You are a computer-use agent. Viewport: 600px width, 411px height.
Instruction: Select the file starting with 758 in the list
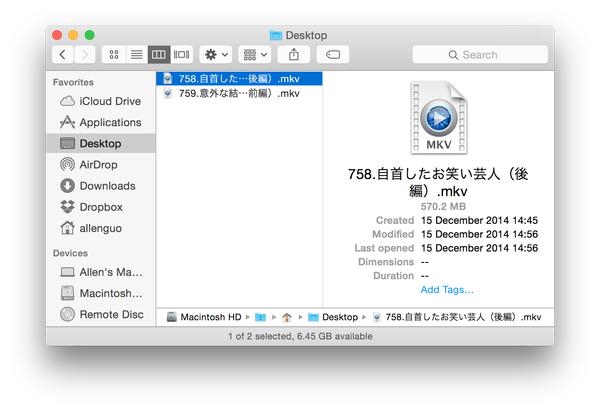pyautogui.click(x=239, y=79)
